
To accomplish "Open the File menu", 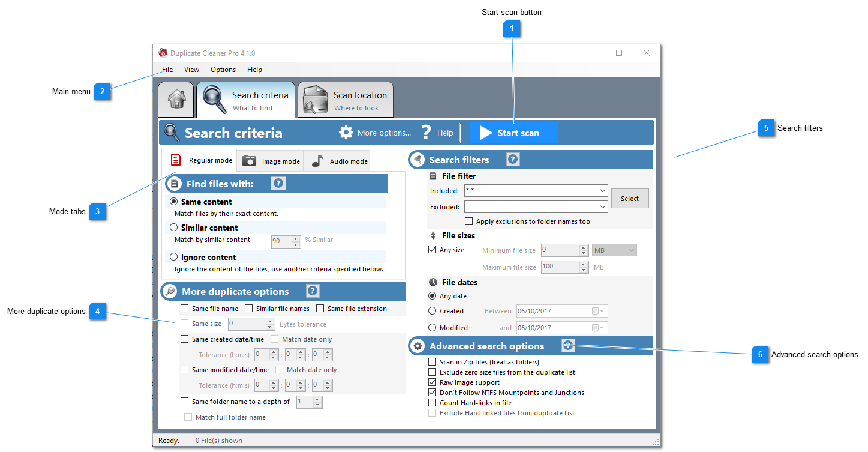I will (x=167, y=70).
